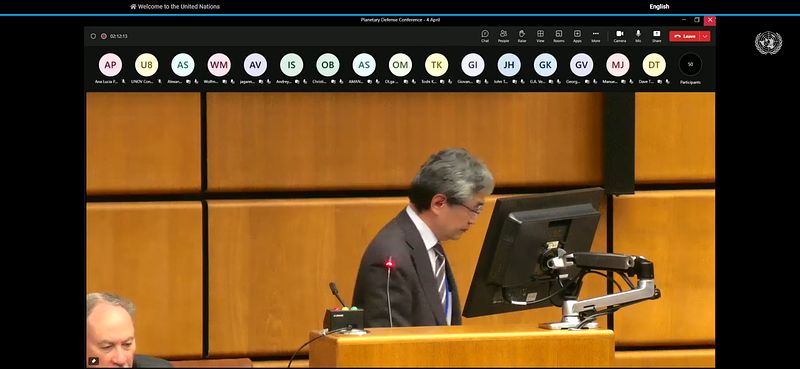
Task: Select the DT participant avatar
Action: [x=654, y=65]
